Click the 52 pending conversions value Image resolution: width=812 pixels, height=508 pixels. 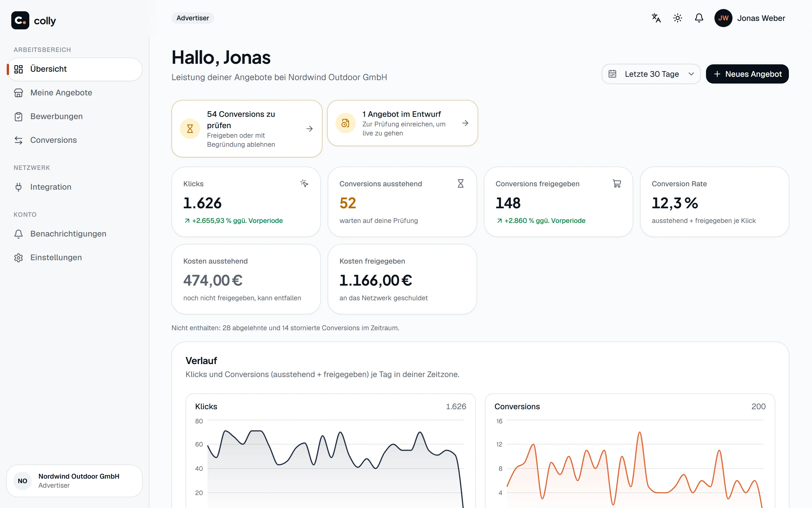[x=348, y=203]
